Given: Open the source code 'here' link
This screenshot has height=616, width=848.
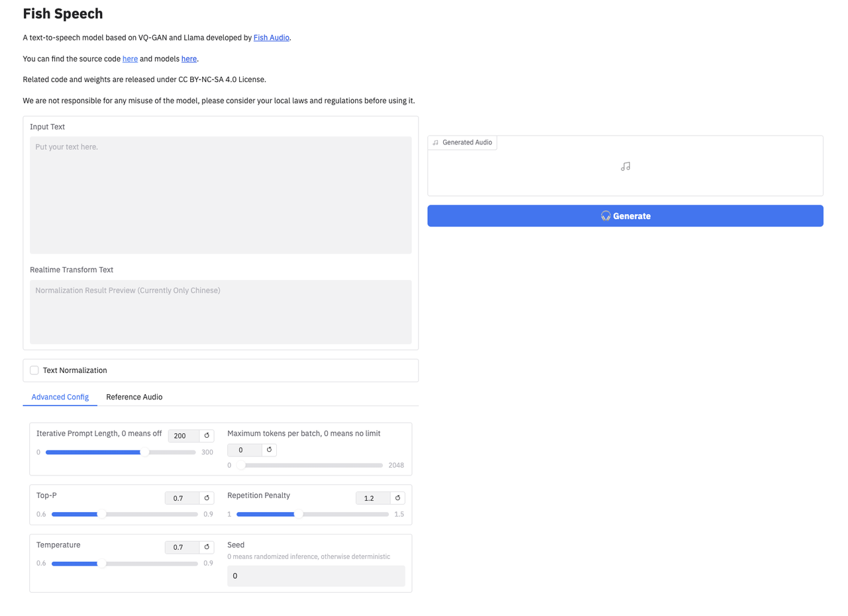Looking at the screenshot, I should point(131,59).
